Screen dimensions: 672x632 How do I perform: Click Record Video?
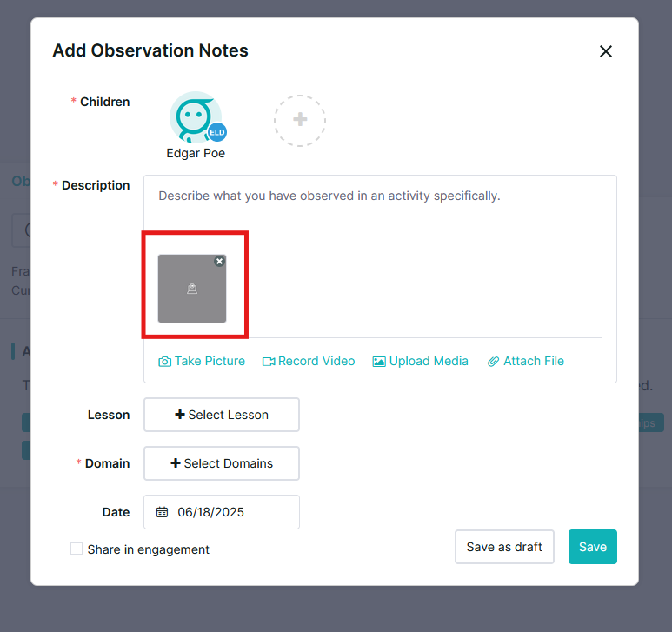coord(309,361)
